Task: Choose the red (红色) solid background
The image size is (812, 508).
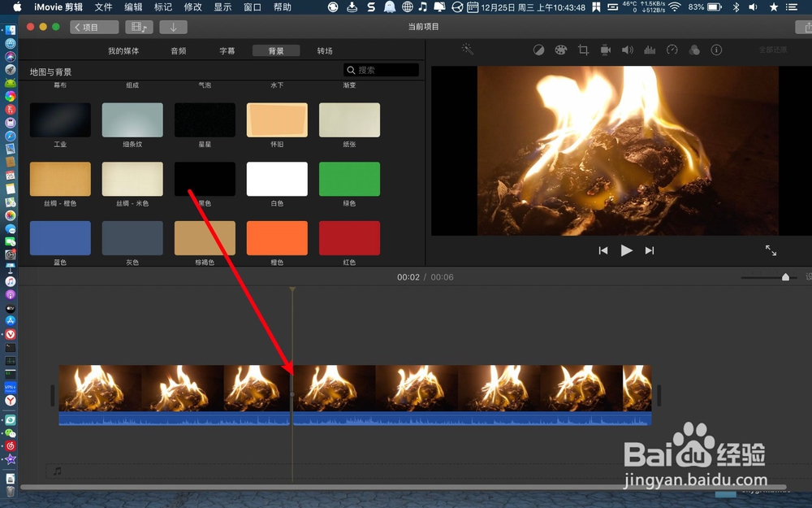Action: [349, 238]
